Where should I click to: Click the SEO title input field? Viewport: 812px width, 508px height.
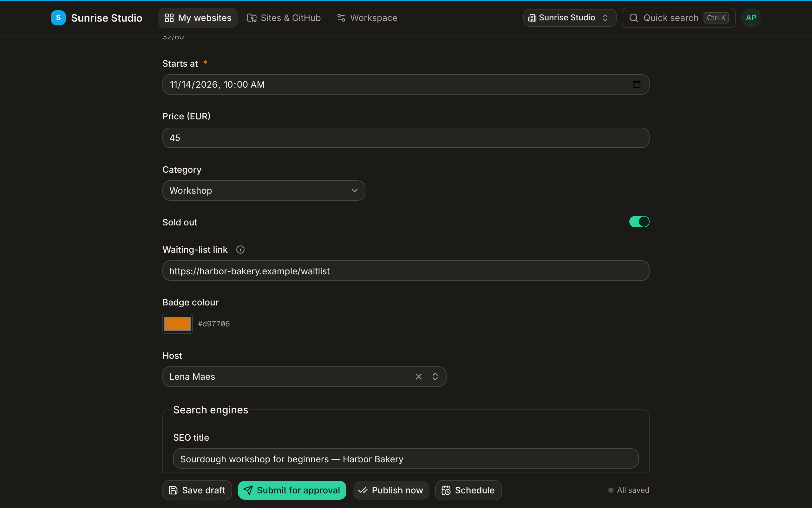(406, 458)
